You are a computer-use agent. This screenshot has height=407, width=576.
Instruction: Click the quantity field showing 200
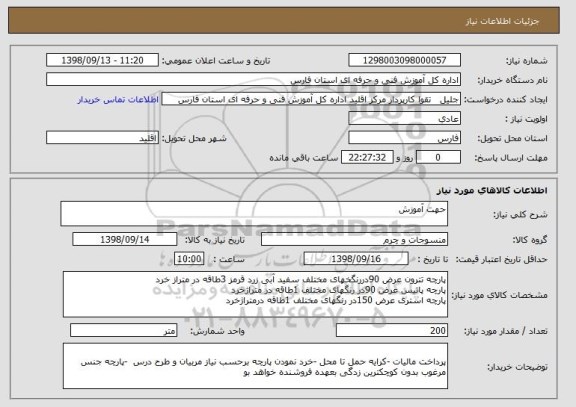click(x=392, y=331)
